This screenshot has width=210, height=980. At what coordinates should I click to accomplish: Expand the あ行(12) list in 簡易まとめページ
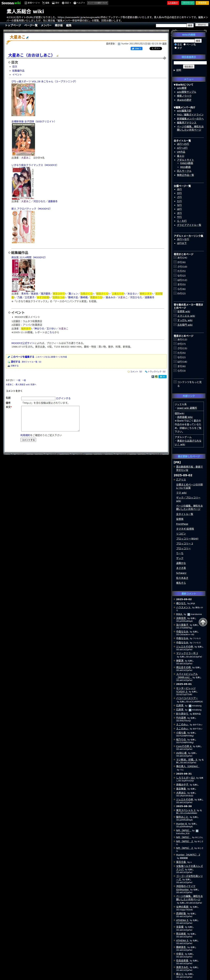(175, 339)
